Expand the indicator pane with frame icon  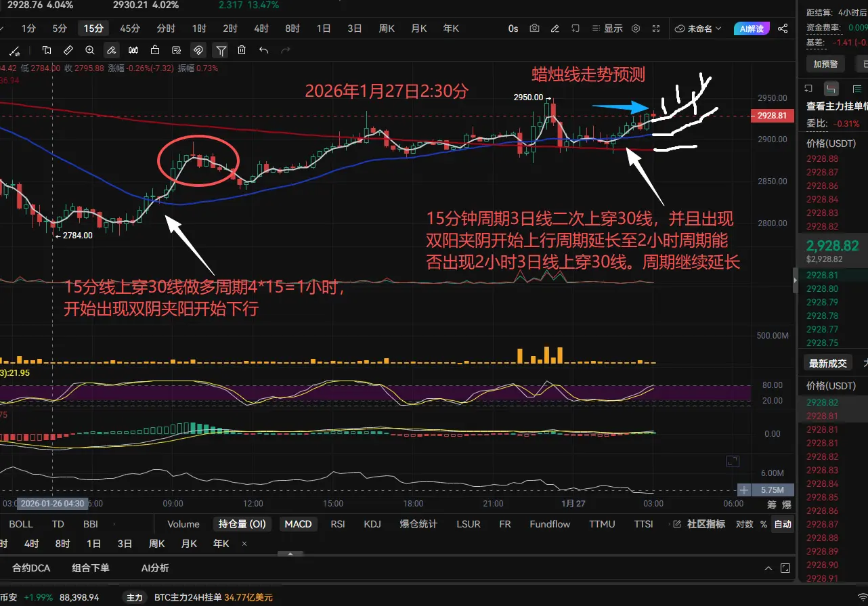click(732, 461)
